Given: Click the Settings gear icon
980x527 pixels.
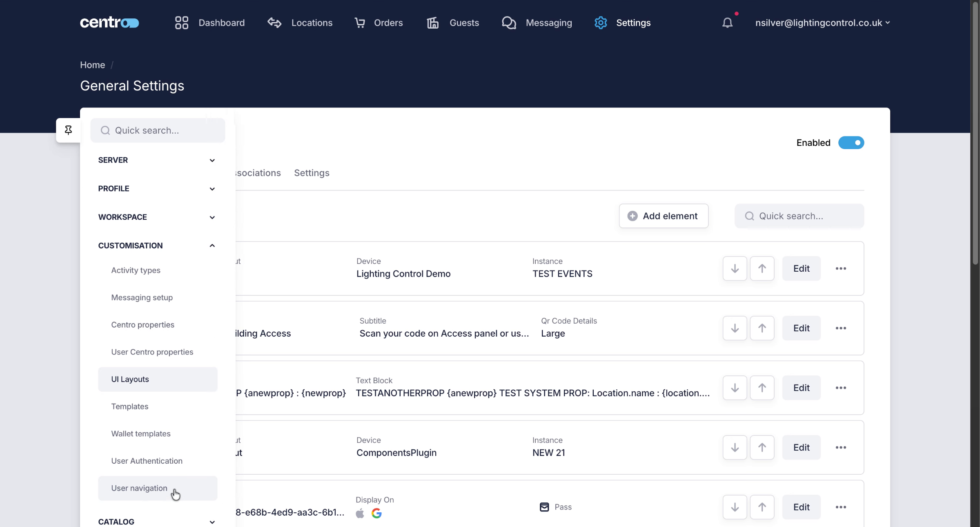Looking at the screenshot, I should 600,22.
